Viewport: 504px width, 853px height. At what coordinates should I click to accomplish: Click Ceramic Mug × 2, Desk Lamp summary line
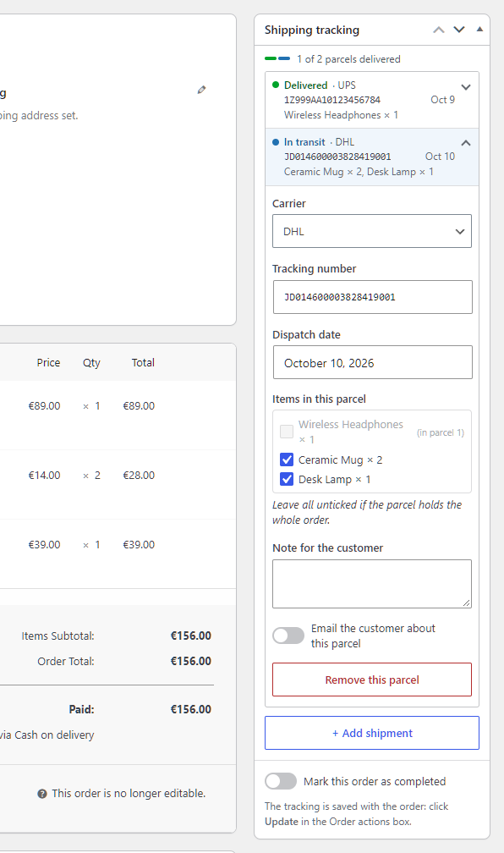click(x=359, y=172)
